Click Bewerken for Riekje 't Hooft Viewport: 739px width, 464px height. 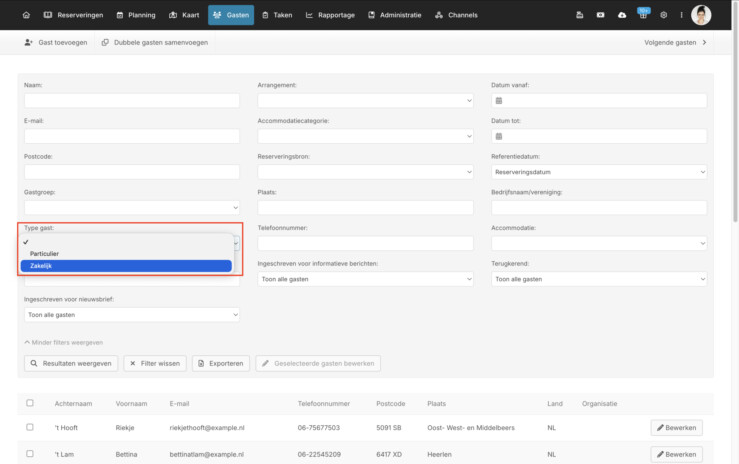point(676,428)
